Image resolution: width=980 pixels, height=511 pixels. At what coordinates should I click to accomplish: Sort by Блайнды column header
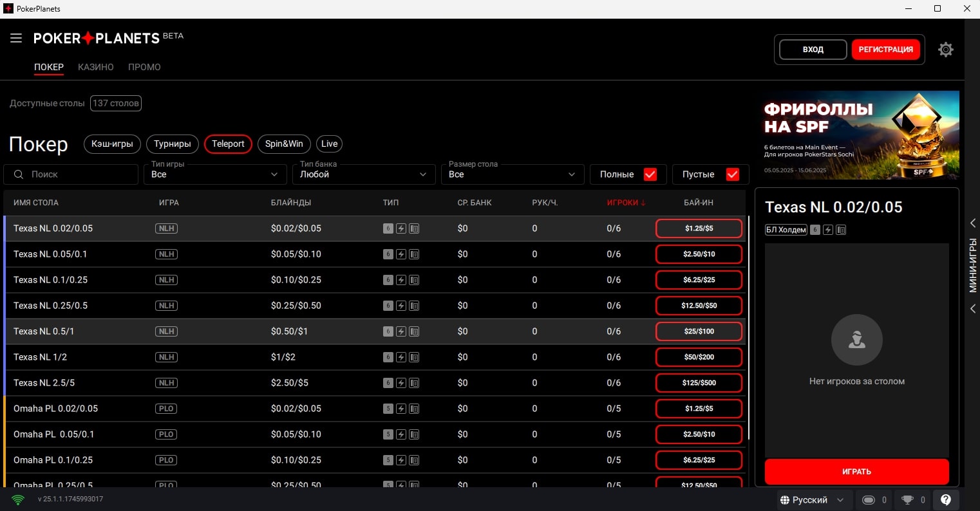[x=291, y=203]
